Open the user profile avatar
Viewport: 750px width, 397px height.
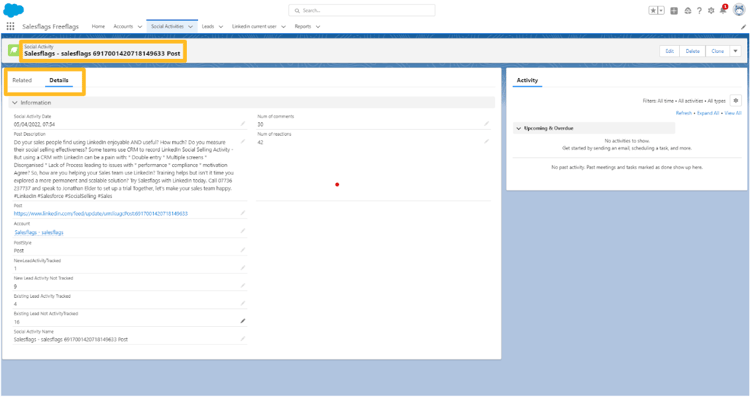pyautogui.click(x=739, y=10)
